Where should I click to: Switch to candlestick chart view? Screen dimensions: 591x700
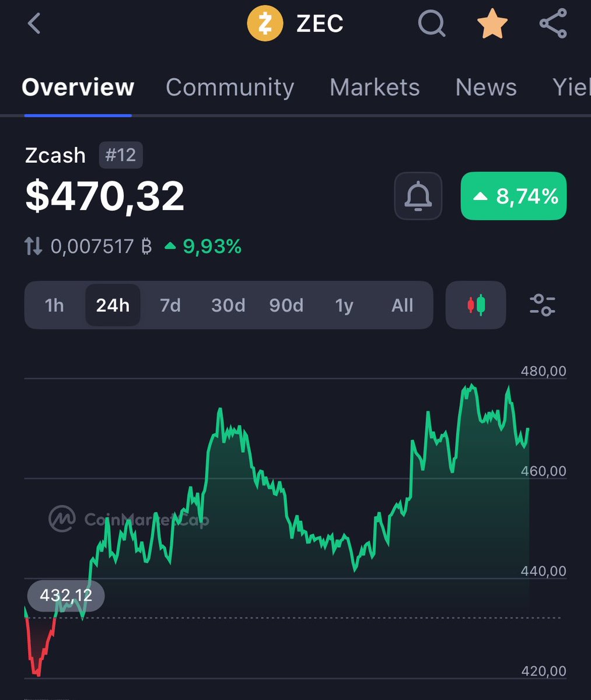click(476, 305)
